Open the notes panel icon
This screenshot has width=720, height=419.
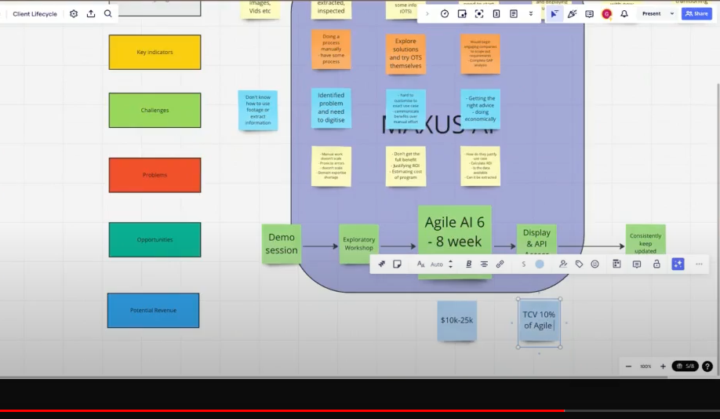[x=513, y=14]
